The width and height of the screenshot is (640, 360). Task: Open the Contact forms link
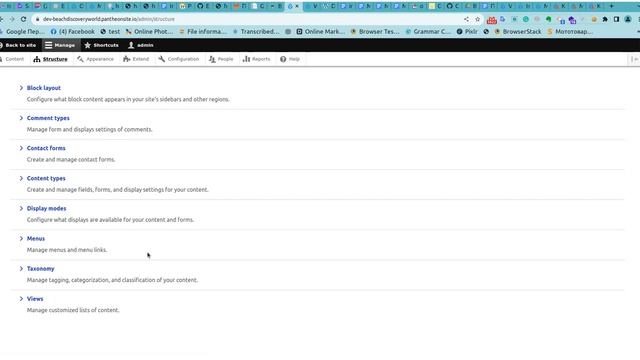(46, 148)
